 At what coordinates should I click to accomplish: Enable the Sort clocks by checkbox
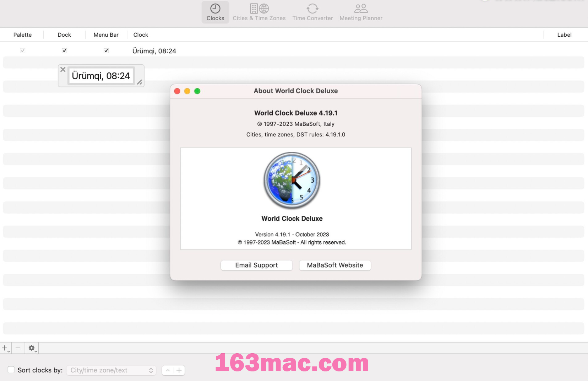(x=11, y=370)
